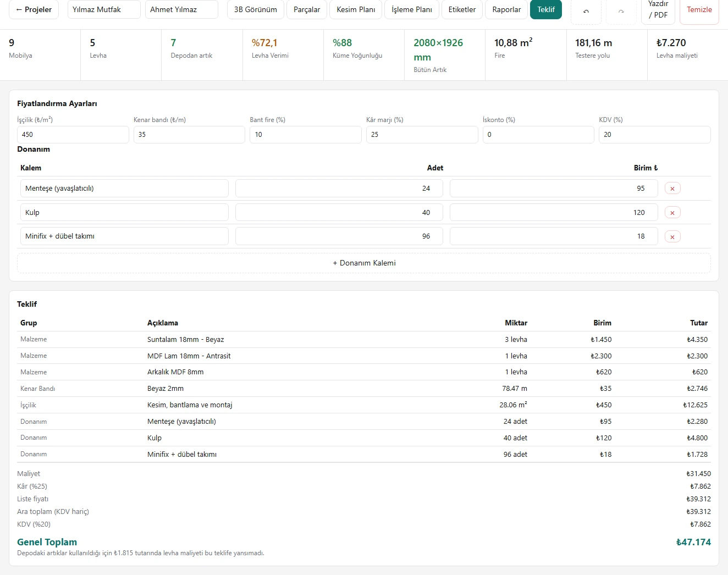Screen dimensions: 728x575
Task: Edit the Menteşe unit price field 95
Action: click(x=554, y=189)
